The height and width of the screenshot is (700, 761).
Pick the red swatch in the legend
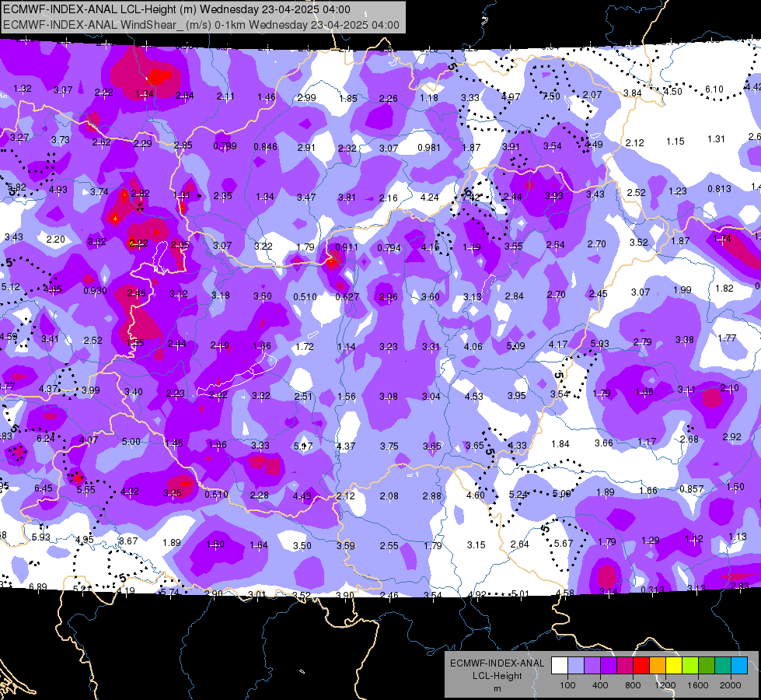[x=641, y=666]
